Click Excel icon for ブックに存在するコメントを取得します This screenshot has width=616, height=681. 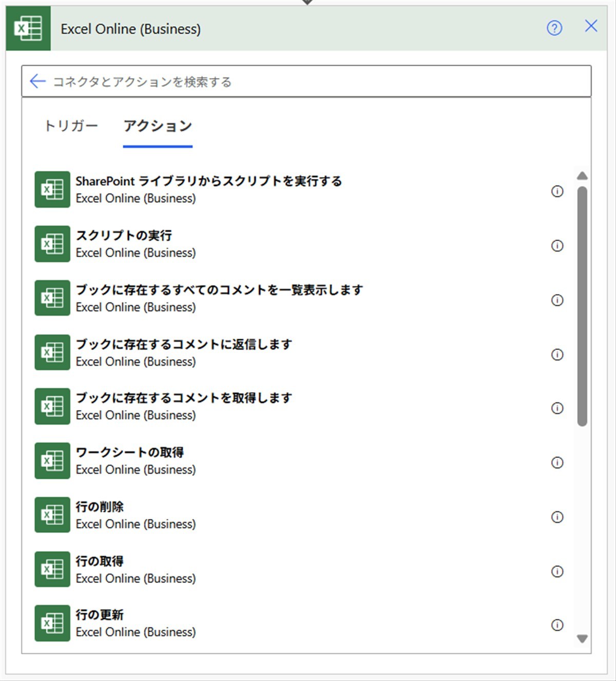pyautogui.click(x=52, y=406)
